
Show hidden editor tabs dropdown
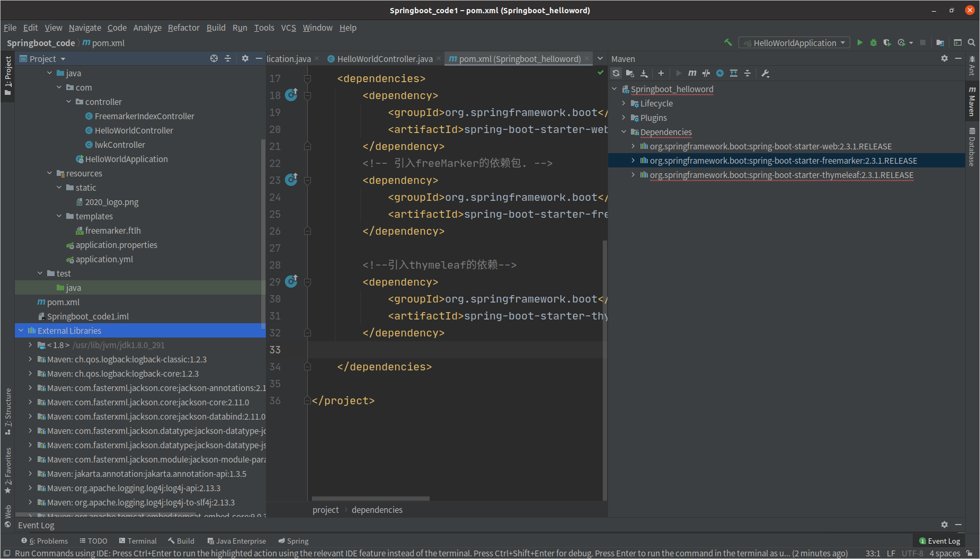[x=600, y=58]
